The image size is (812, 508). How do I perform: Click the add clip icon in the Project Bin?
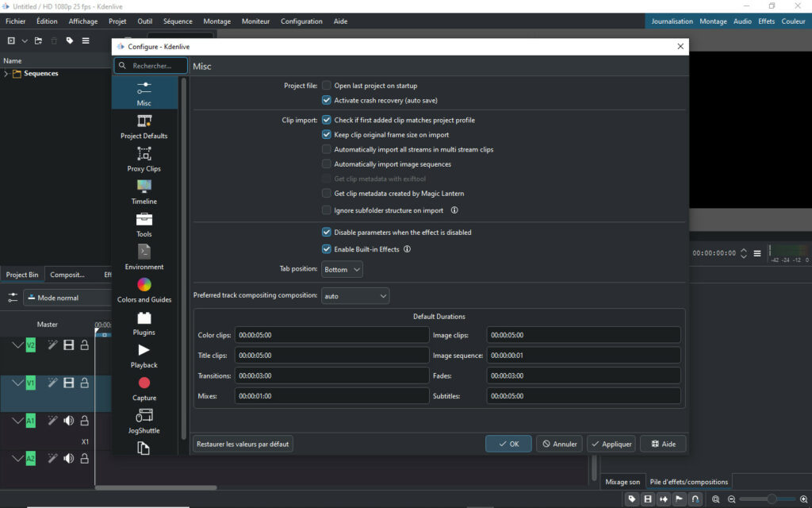pos(11,41)
